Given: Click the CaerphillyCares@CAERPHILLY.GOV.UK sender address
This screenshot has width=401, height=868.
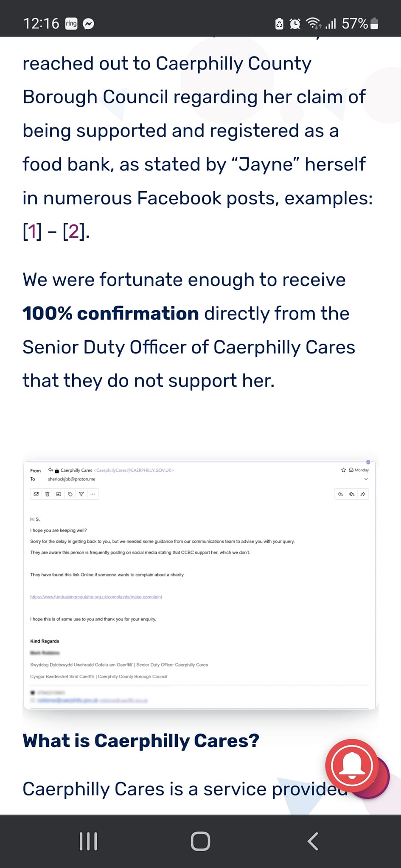Looking at the screenshot, I should pos(134,470).
